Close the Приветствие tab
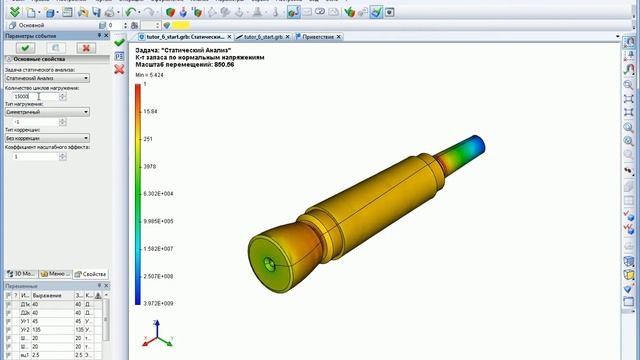This screenshot has height=360, width=640. [338, 37]
